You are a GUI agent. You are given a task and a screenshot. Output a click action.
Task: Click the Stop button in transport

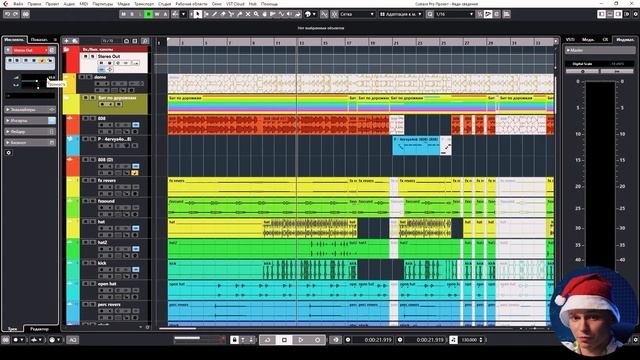284,340
